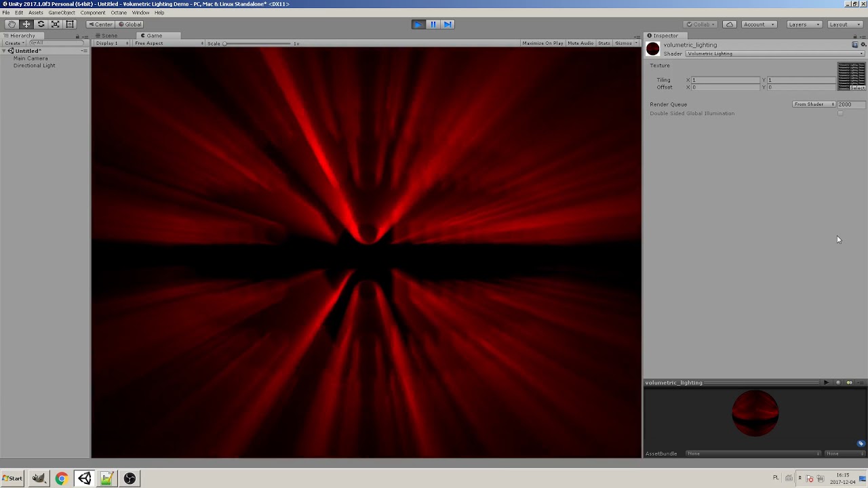
Task: Open the Help menu
Action: (159, 13)
